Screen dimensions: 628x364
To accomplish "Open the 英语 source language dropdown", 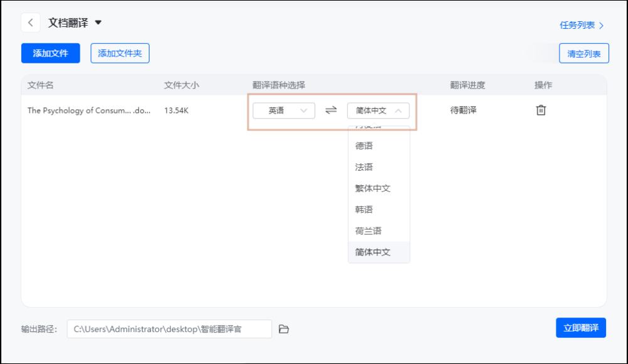I will point(283,110).
